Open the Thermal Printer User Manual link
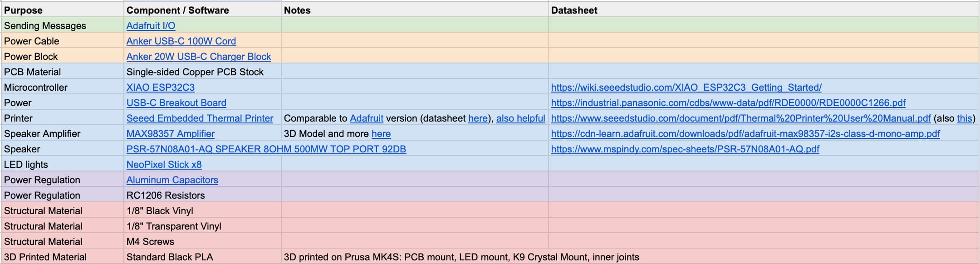The width and height of the screenshot is (980, 264). pos(740,118)
